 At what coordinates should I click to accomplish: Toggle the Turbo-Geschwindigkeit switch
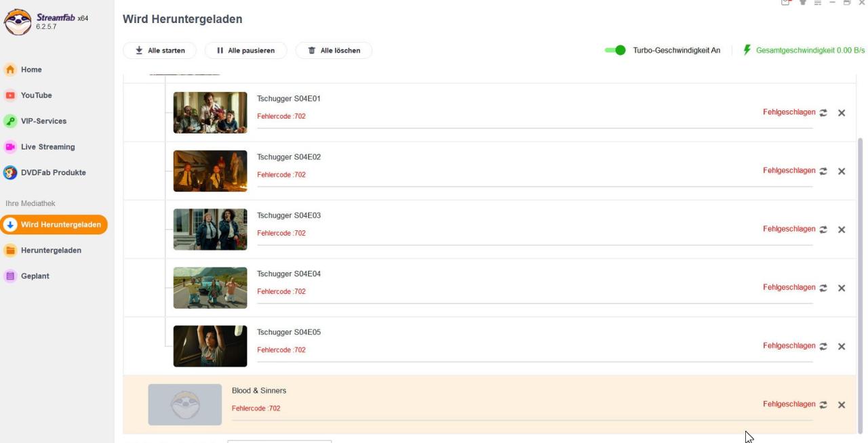click(615, 50)
